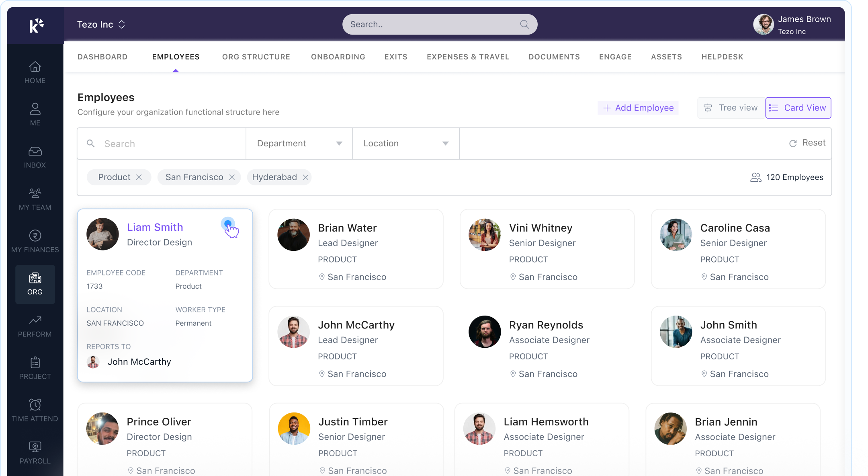Switch to Tree view
The height and width of the screenshot is (476, 868).
tap(731, 108)
